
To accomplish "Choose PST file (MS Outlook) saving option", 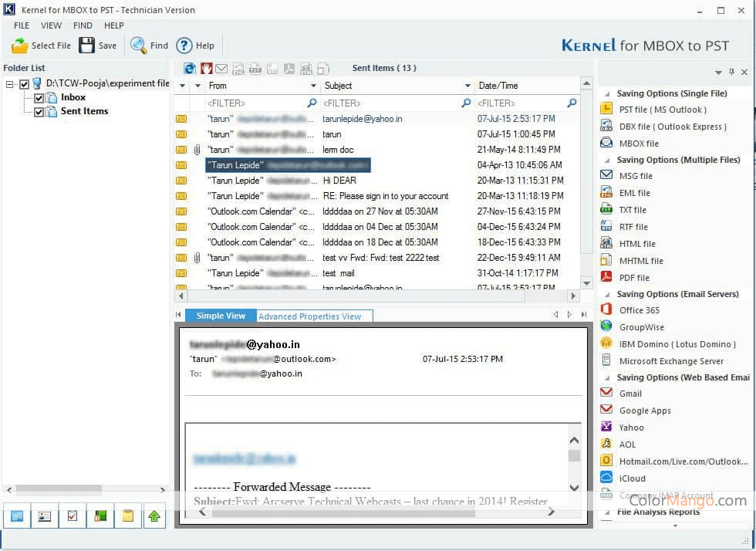I will (x=662, y=110).
